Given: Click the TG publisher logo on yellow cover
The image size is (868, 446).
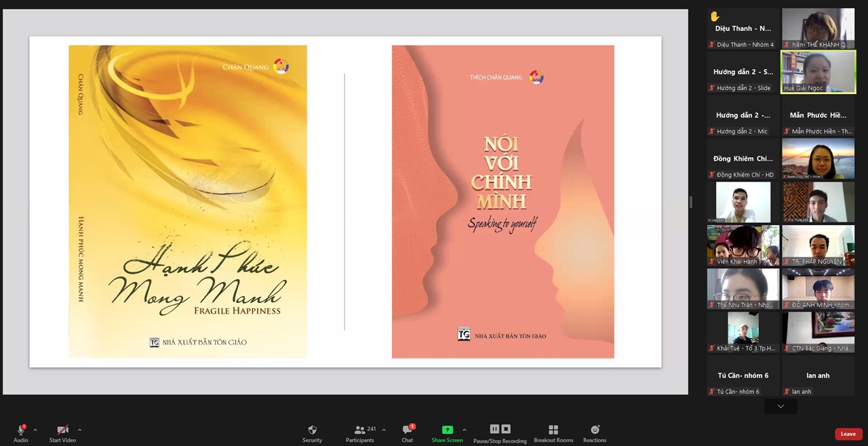Looking at the screenshot, I should click(155, 342).
